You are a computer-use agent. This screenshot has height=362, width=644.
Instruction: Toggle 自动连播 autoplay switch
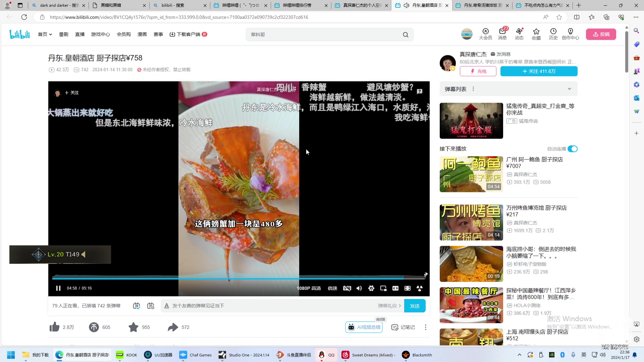click(573, 149)
